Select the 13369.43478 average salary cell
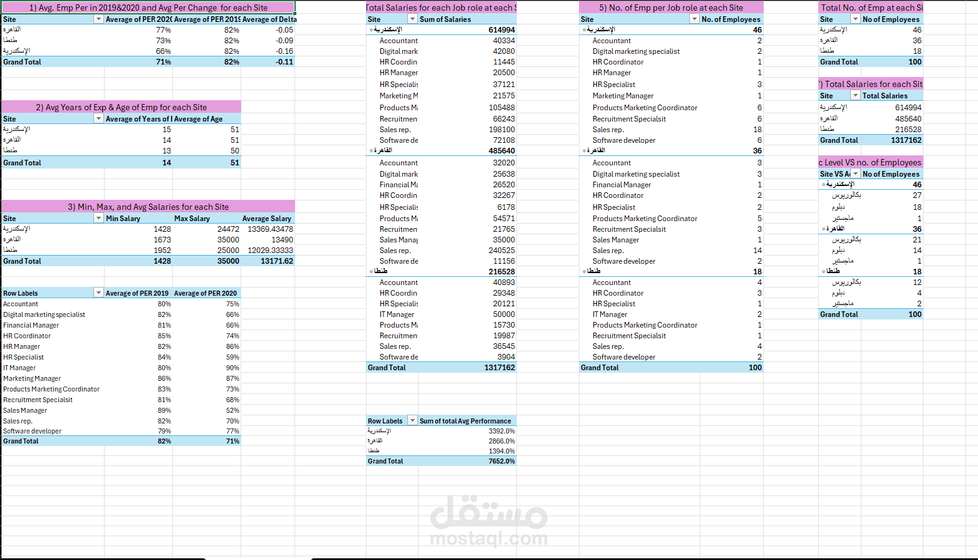The image size is (978, 560). [x=268, y=229]
